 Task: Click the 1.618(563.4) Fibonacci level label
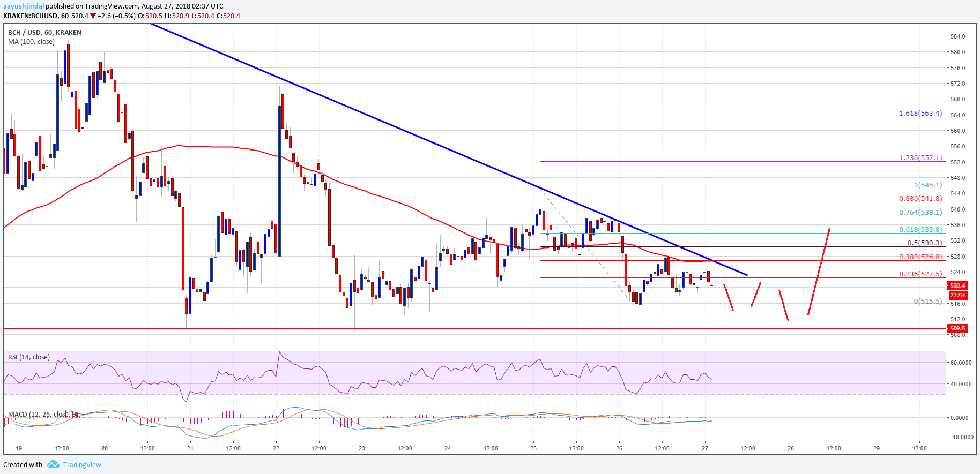(920, 114)
